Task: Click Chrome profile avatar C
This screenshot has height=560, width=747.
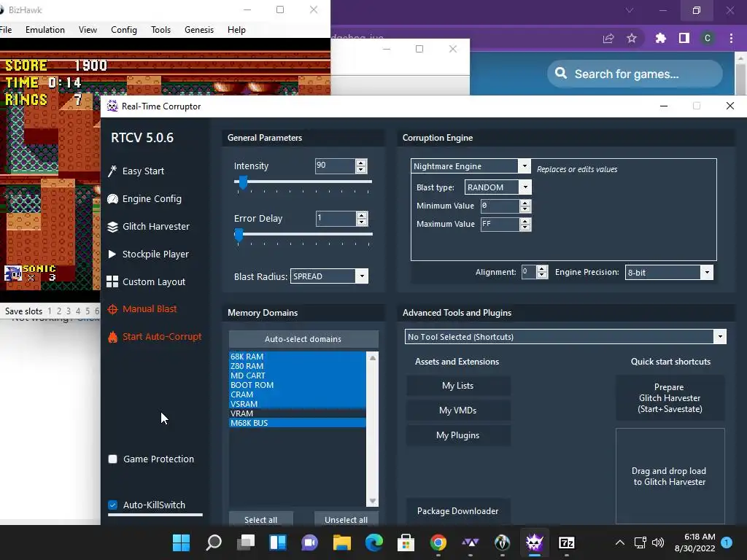Action: tap(708, 38)
